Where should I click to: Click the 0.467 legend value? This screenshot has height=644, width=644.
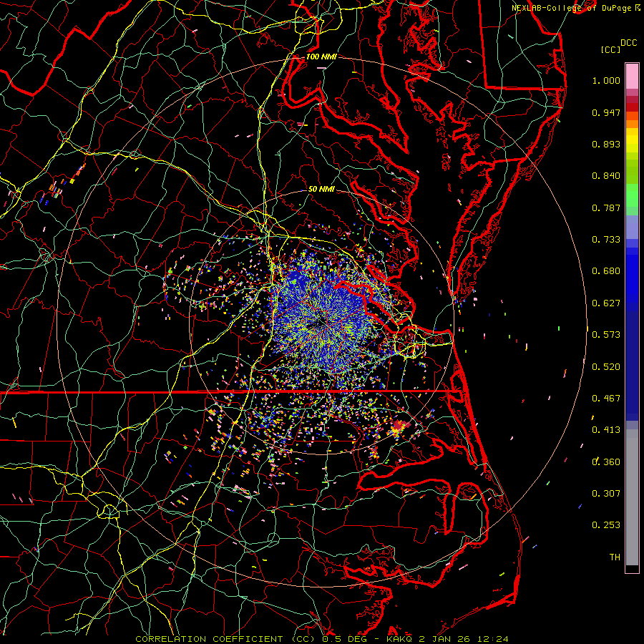point(606,399)
